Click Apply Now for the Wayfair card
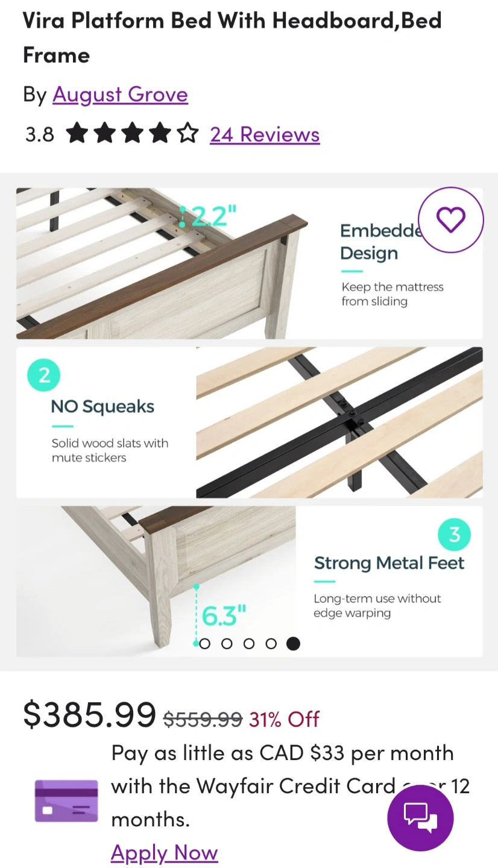 164,852
